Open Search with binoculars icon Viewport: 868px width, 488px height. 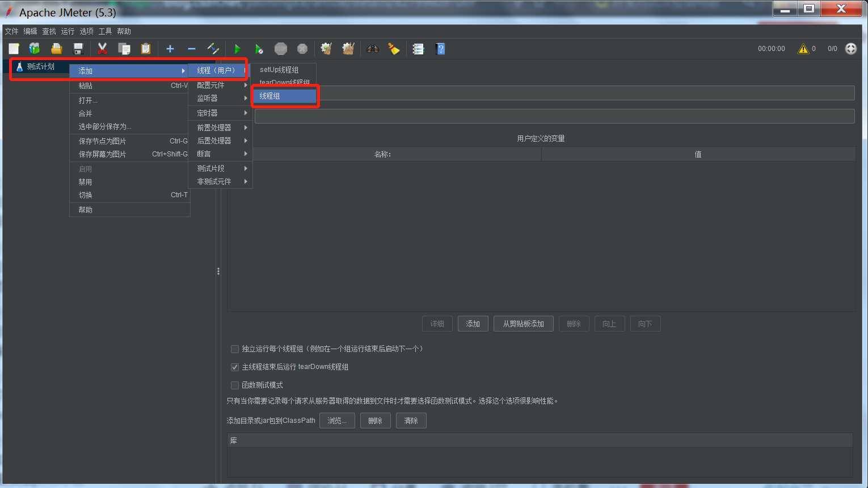point(372,49)
